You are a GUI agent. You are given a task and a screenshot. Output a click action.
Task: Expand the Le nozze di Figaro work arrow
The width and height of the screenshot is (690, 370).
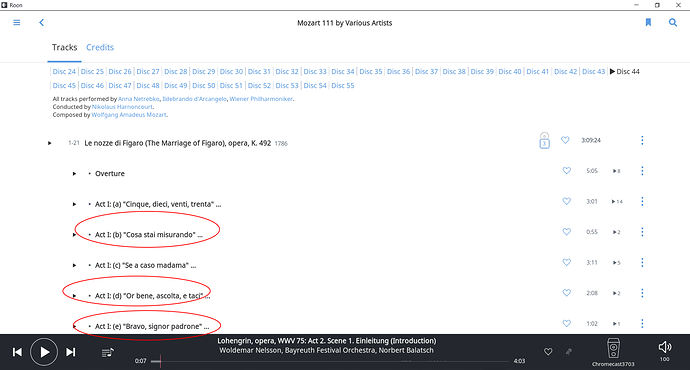click(50, 143)
